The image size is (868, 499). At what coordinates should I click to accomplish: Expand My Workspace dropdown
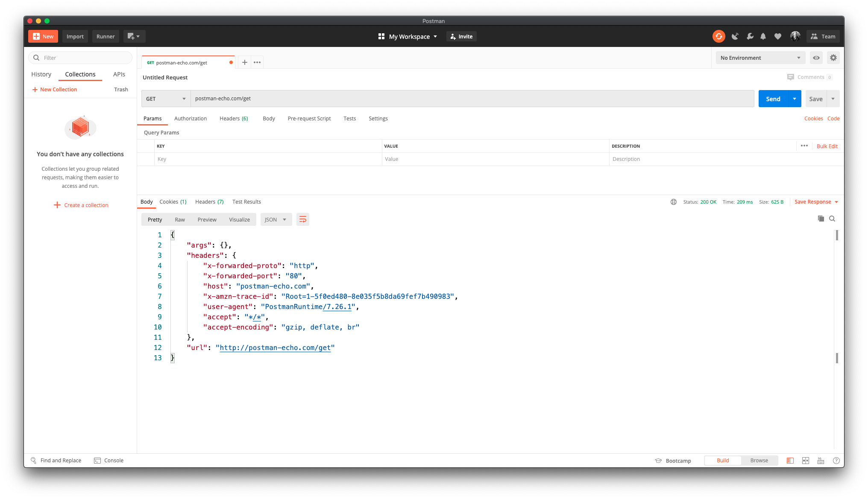(x=408, y=36)
